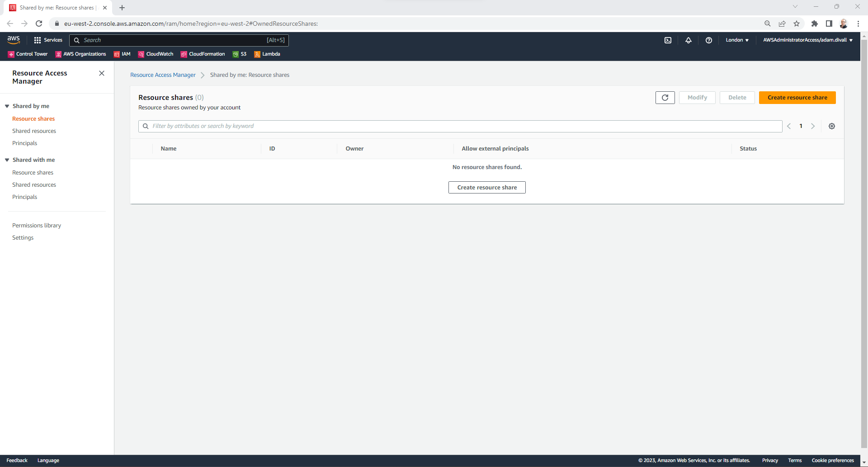Collapse the Shared by me section
This screenshot has height=467, width=868.
7,106
